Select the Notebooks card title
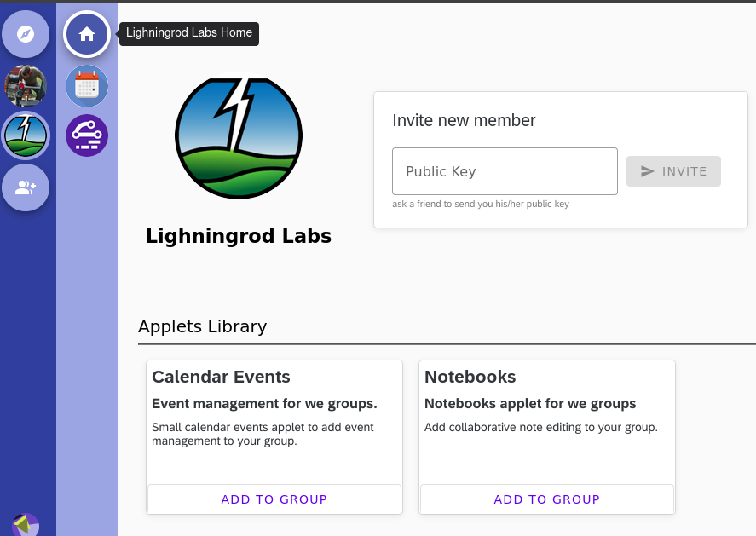The width and height of the screenshot is (756, 536). pos(470,377)
